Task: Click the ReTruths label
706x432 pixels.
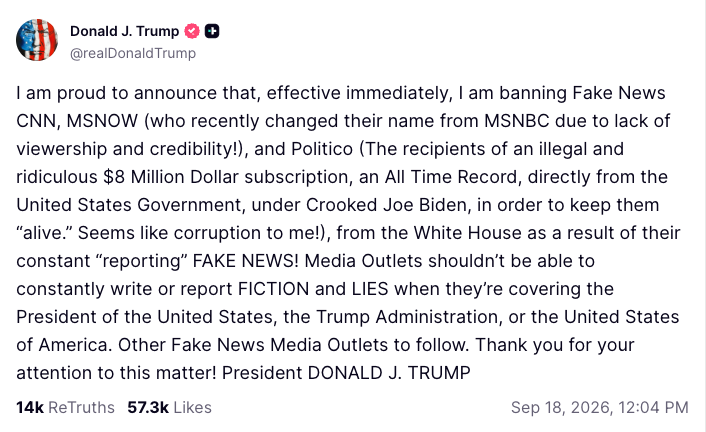Action: (x=81, y=407)
